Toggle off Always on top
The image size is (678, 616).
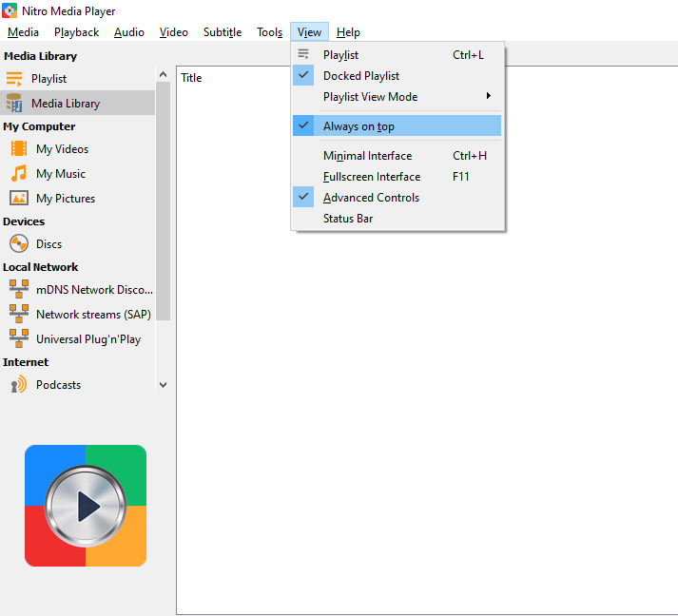click(x=397, y=125)
